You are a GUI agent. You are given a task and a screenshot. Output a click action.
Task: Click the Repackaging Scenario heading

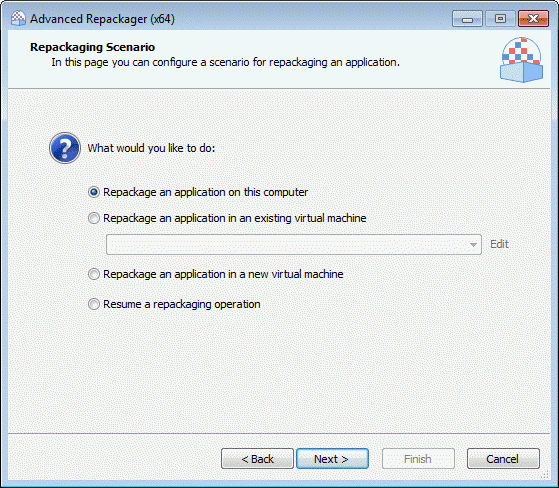(93, 47)
